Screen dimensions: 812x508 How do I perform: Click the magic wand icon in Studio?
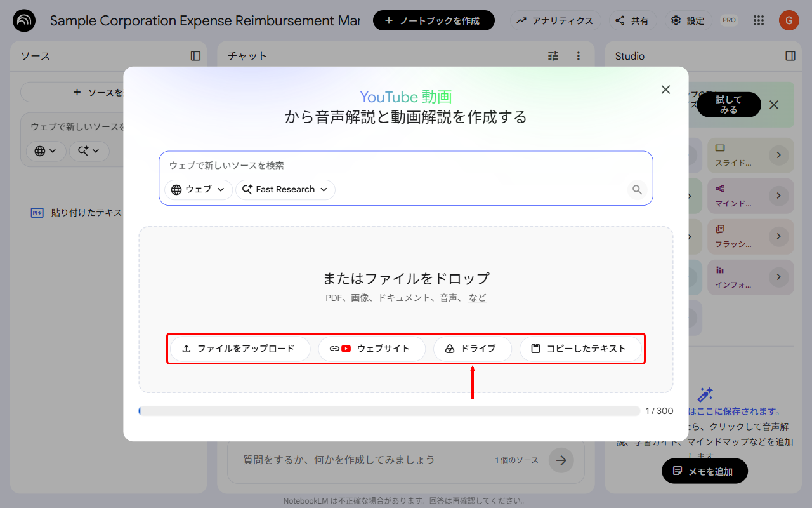[705, 394]
